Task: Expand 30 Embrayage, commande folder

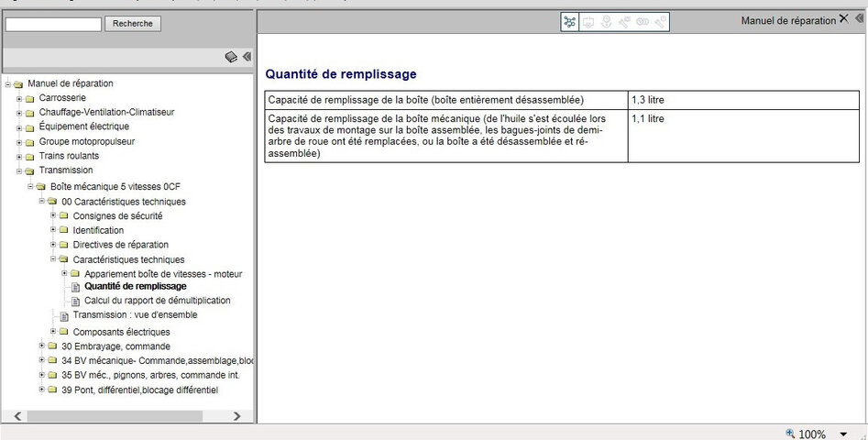Action: (42, 346)
